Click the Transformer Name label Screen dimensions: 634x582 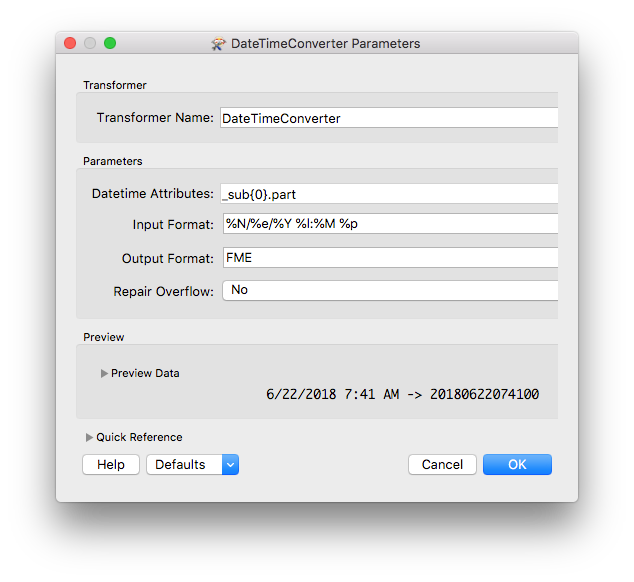[x=155, y=118]
